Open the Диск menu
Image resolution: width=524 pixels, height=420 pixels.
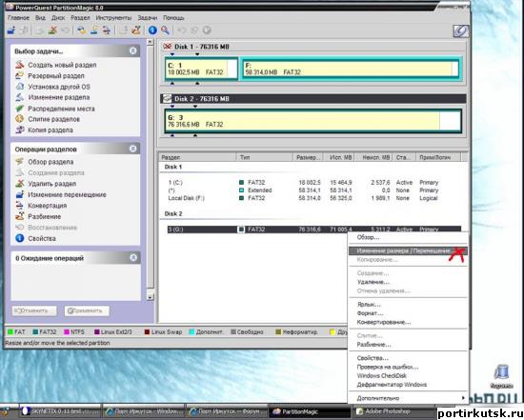coord(58,18)
